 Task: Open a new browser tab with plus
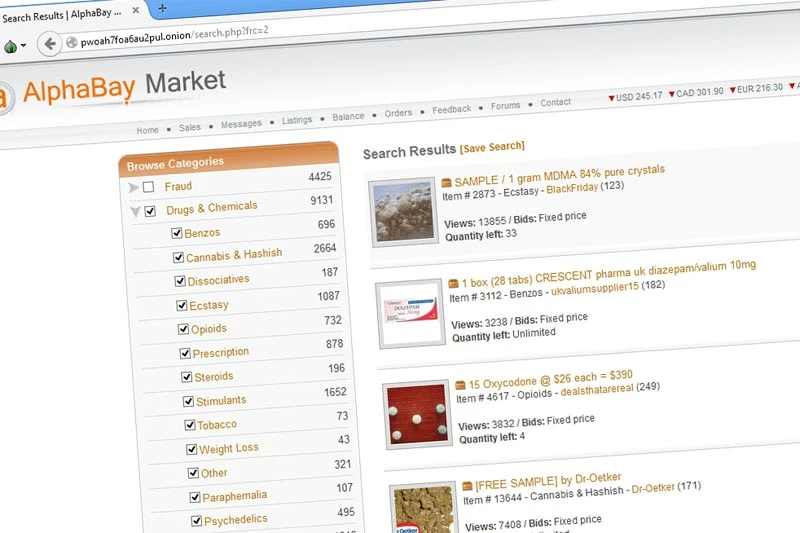coord(162,8)
